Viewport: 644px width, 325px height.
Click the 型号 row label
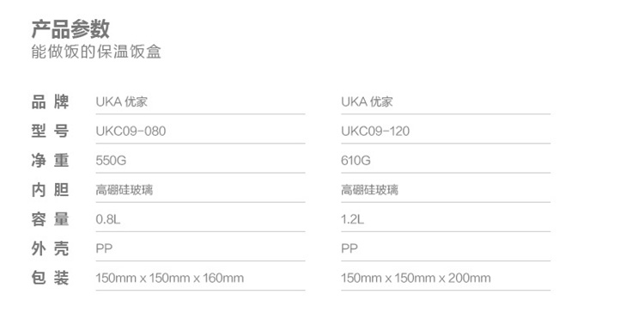(x=50, y=131)
